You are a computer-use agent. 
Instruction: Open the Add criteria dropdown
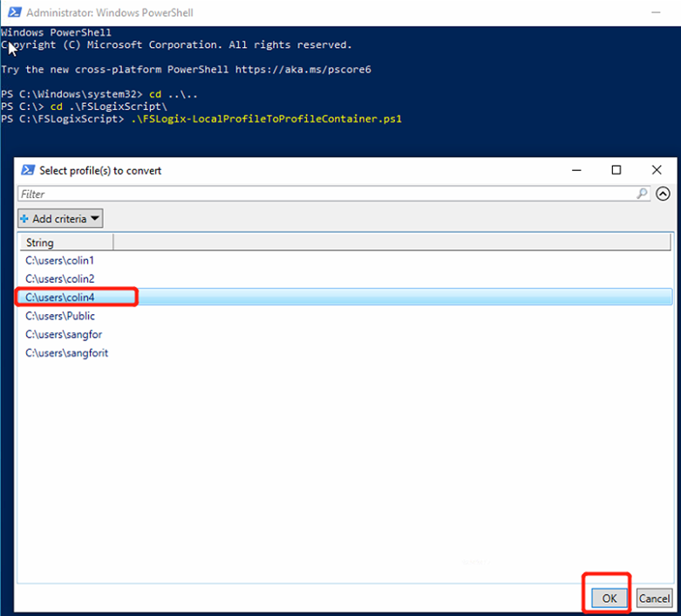[60, 218]
